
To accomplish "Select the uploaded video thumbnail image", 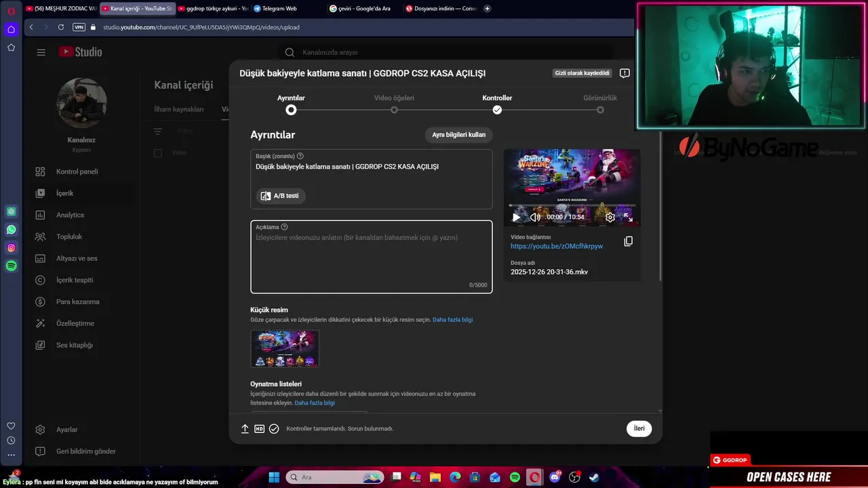I will pos(285,349).
